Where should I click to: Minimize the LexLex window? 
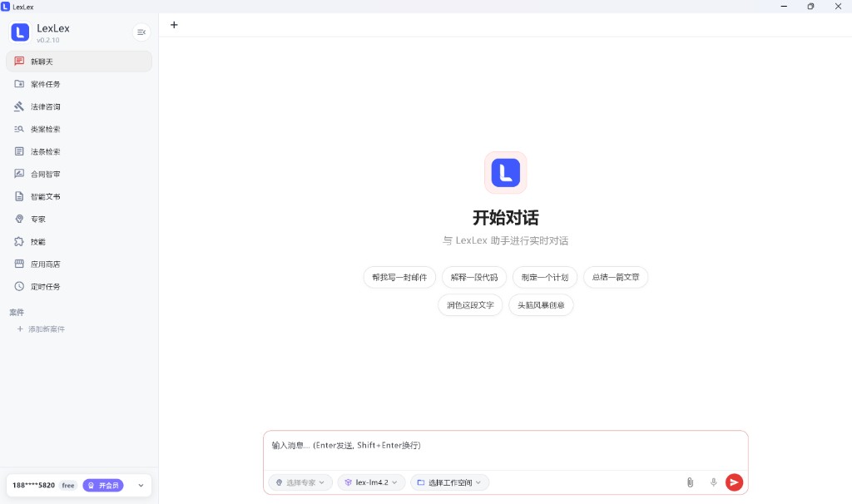[784, 7]
